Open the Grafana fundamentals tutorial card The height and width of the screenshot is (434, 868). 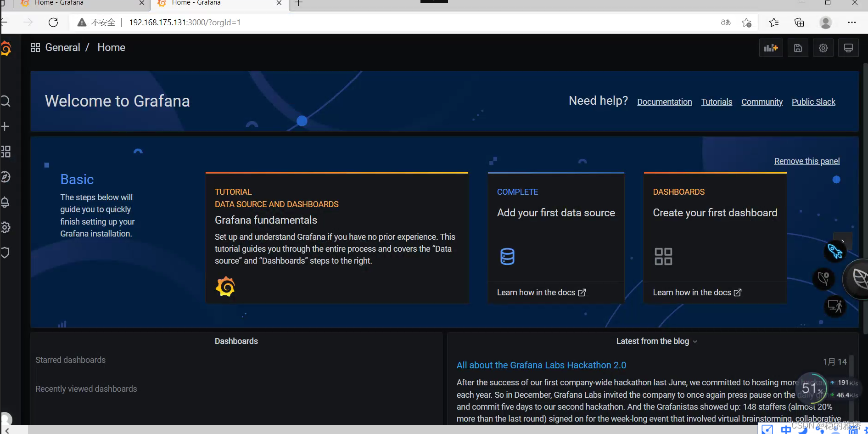click(337, 238)
